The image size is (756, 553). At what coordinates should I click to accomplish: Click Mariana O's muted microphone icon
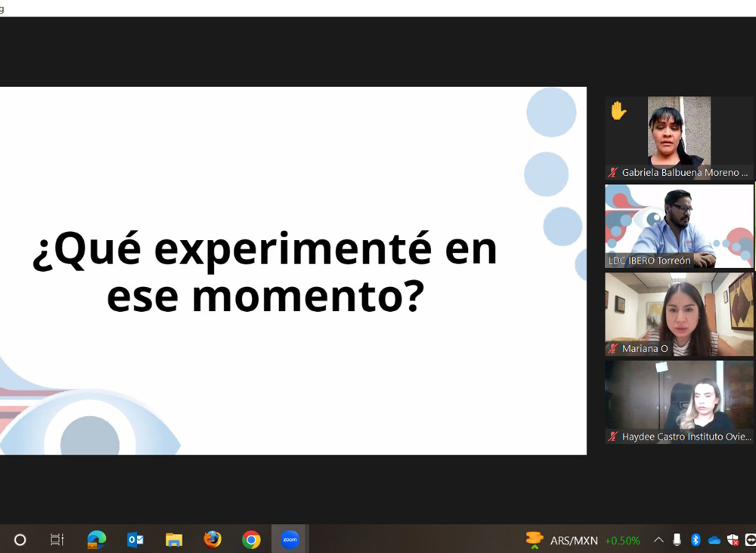(x=613, y=349)
